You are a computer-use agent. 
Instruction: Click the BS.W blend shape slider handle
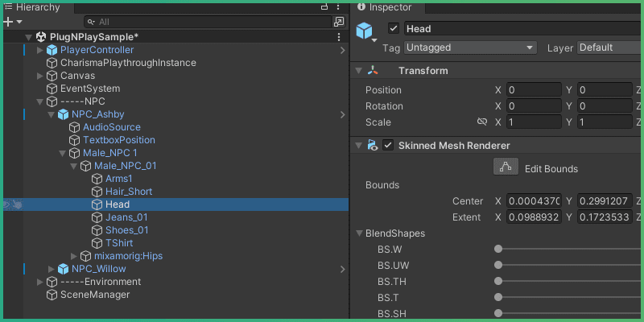[x=498, y=250]
